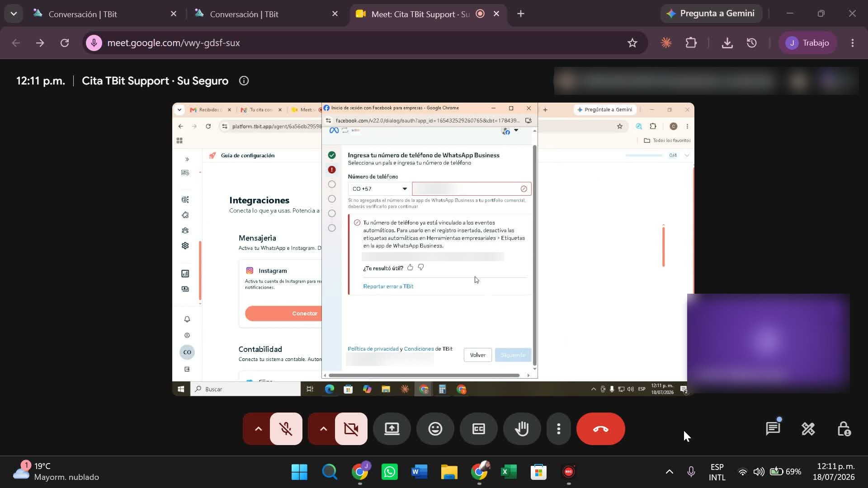Open the tab search dropdown arrow

14,14
